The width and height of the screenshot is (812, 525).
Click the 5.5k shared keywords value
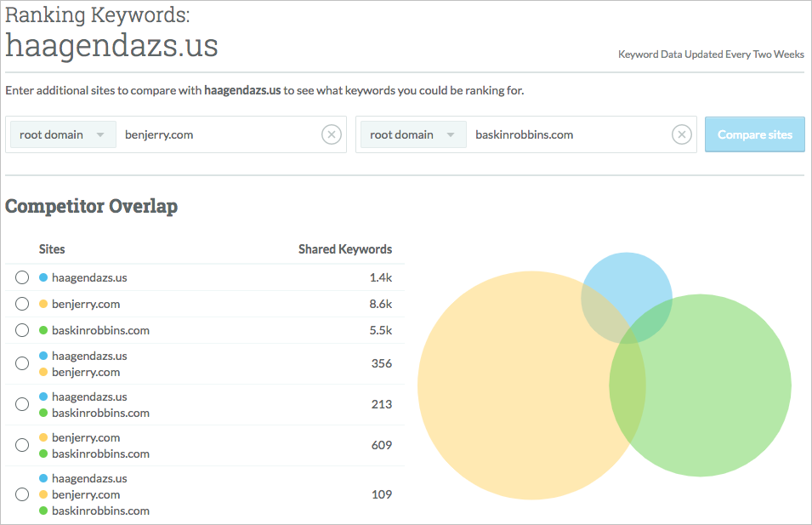coord(381,330)
